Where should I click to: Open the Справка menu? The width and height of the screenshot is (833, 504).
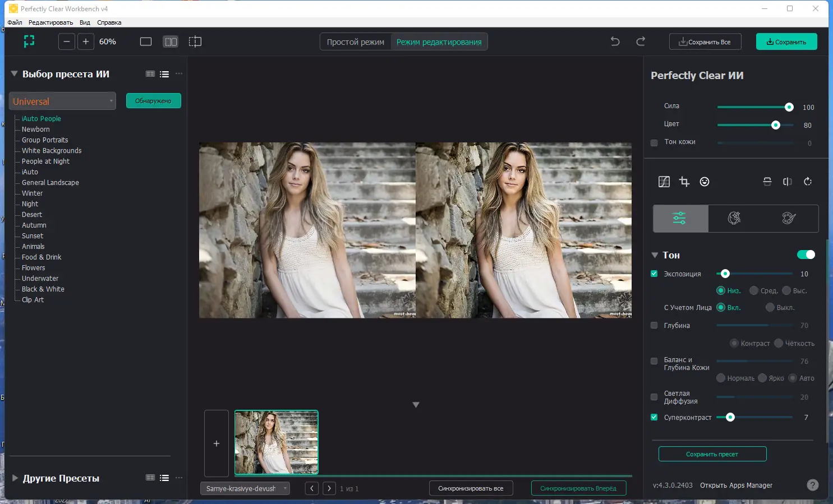109,22
